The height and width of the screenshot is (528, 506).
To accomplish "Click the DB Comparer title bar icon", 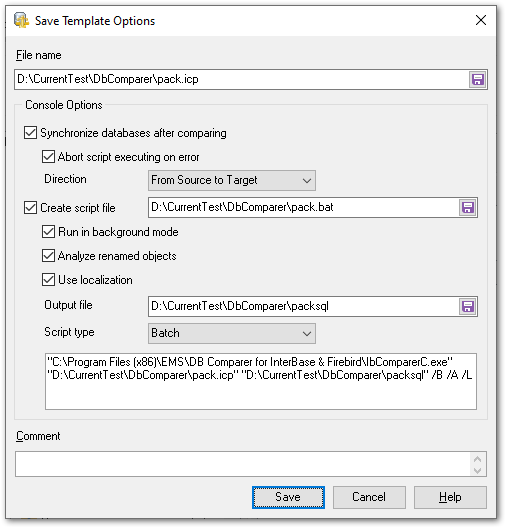I will click(x=21, y=21).
